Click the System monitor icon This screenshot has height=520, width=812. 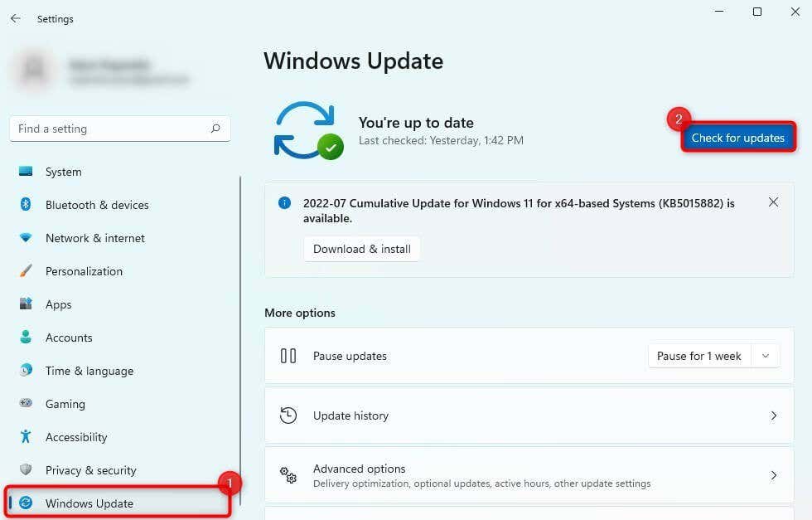pos(26,171)
